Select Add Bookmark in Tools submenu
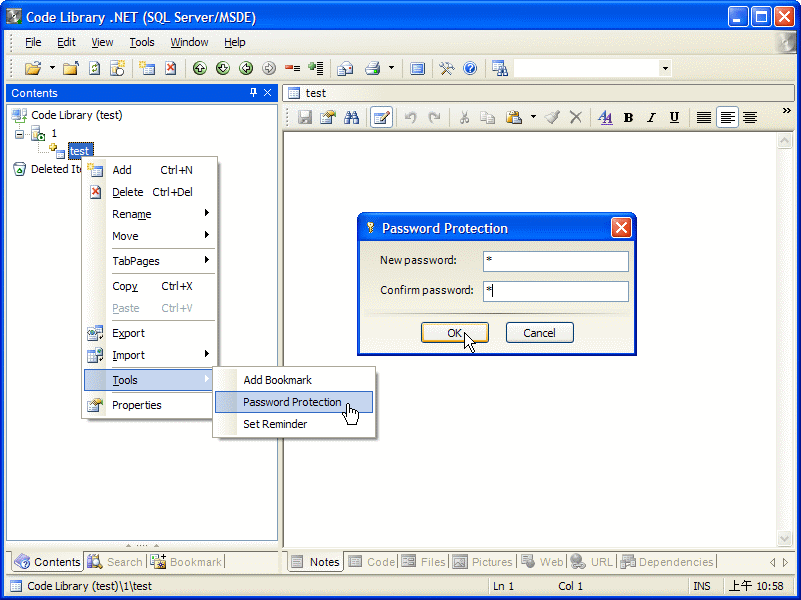Viewport: 801px width, 600px height. point(294,380)
